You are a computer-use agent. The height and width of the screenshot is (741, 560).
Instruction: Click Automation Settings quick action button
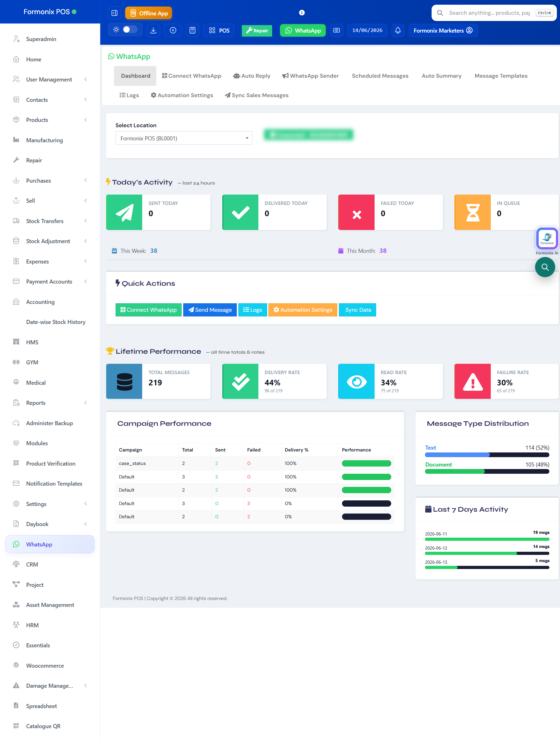[303, 310]
